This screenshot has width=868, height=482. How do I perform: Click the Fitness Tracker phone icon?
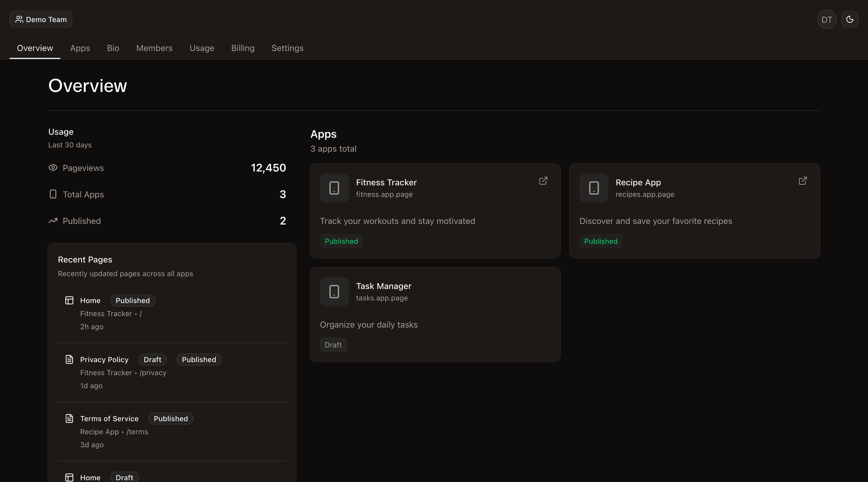coord(334,188)
